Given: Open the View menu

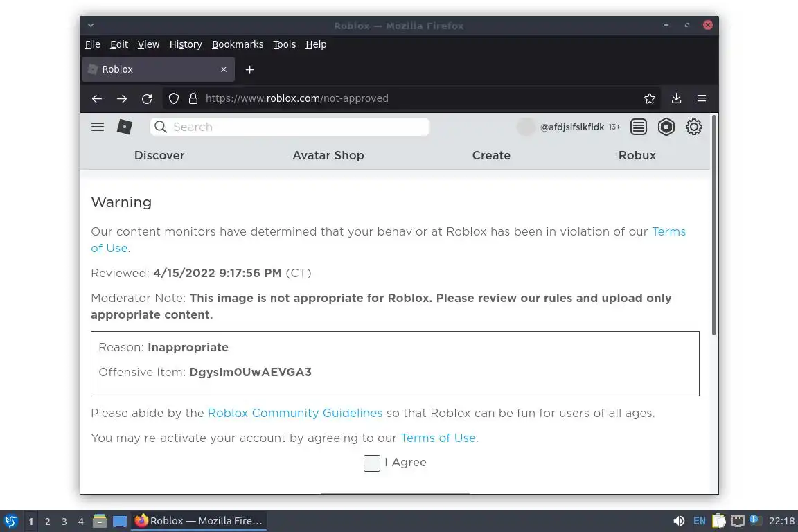Looking at the screenshot, I should click(149, 44).
